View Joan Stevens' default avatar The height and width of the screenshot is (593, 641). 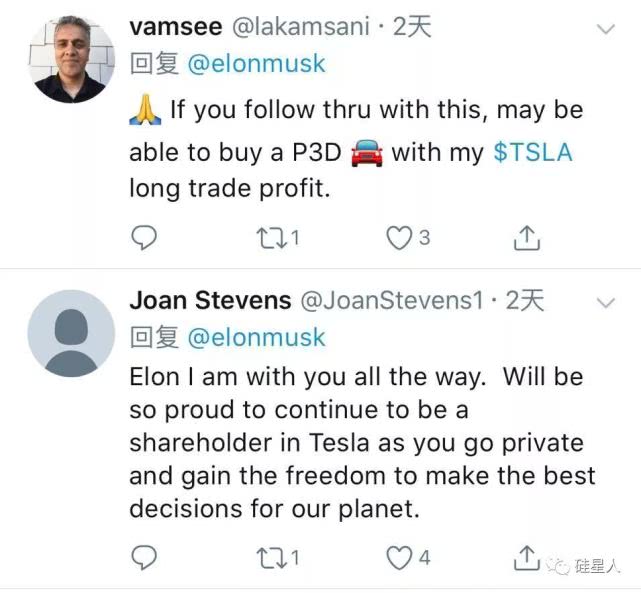pyautogui.click(x=70, y=333)
